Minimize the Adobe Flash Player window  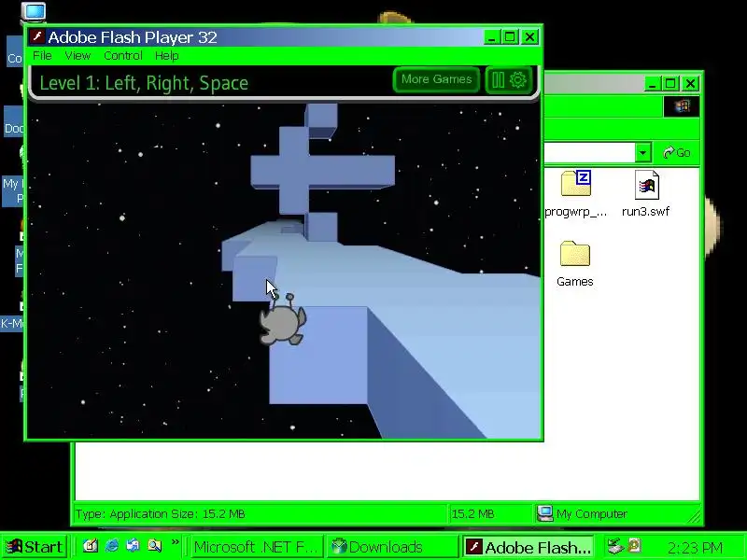click(491, 37)
